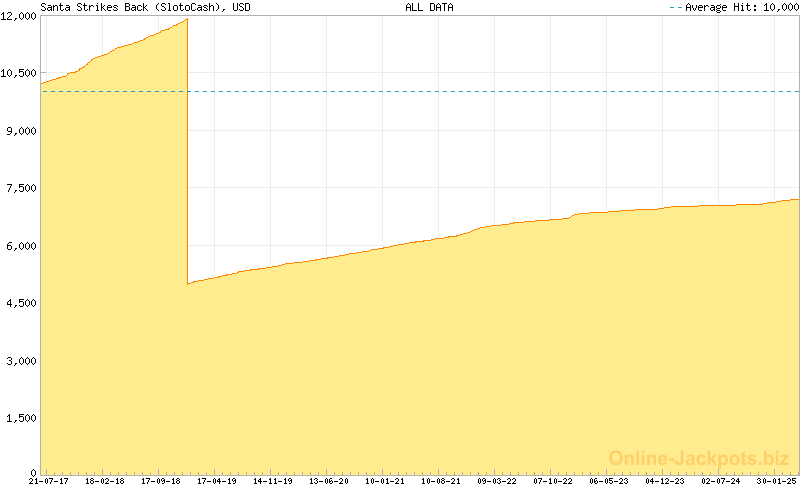Viewport: 800px width, 490px height.
Task: Click the 06-05-23 date label
Action: pos(609,481)
